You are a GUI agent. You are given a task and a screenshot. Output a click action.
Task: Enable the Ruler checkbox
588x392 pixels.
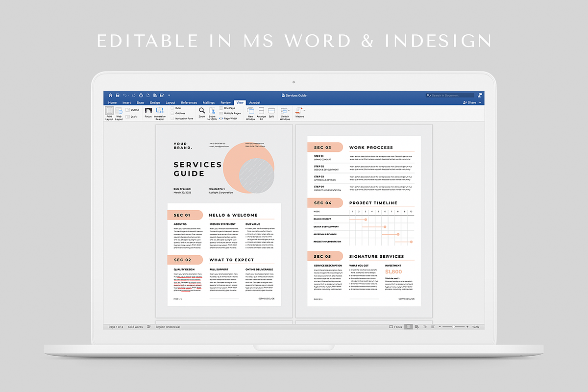click(172, 108)
